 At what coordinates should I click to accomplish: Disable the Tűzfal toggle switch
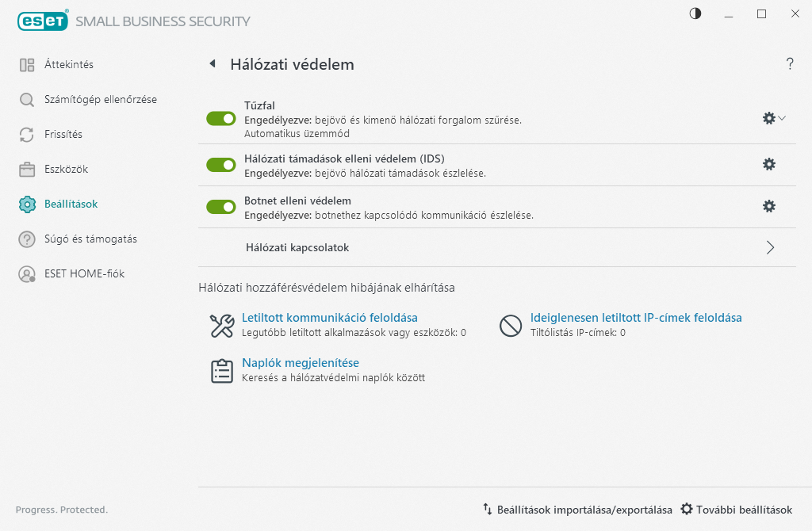221,119
